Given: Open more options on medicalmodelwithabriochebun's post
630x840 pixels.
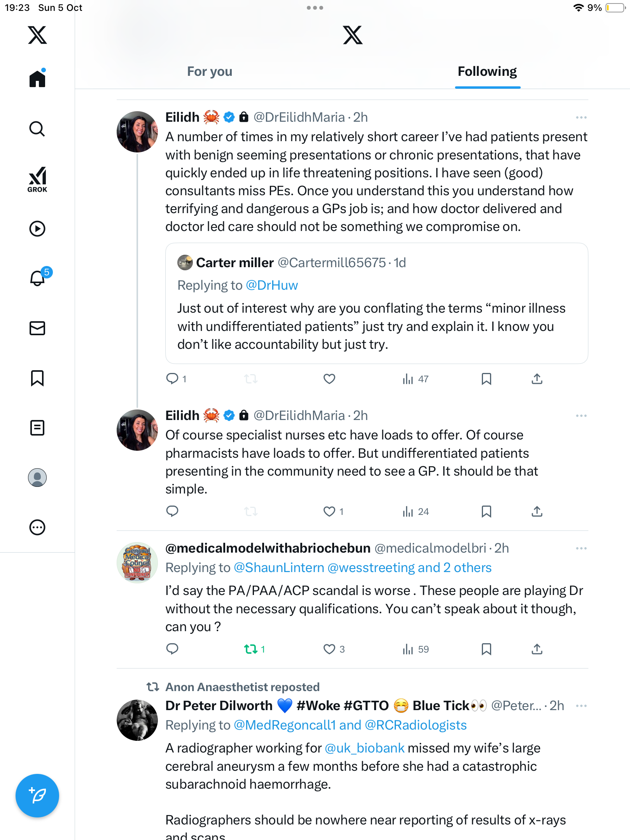Looking at the screenshot, I should pyautogui.click(x=581, y=548).
